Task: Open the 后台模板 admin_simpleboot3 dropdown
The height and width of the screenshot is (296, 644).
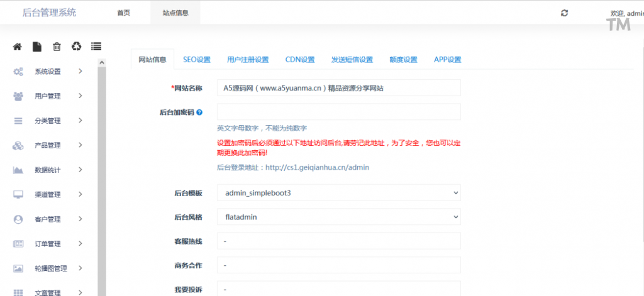Action: [338, 193]
